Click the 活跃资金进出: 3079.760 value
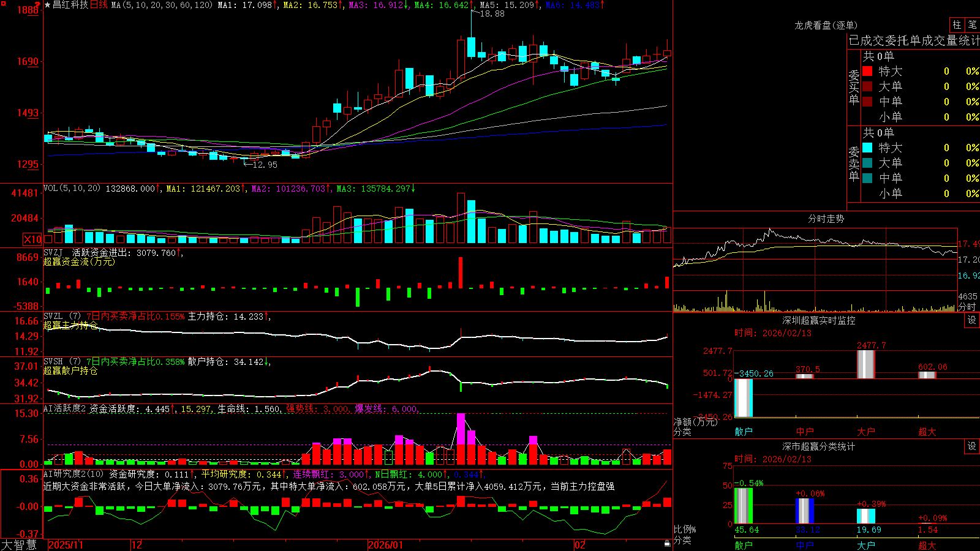 pos(124,252)
